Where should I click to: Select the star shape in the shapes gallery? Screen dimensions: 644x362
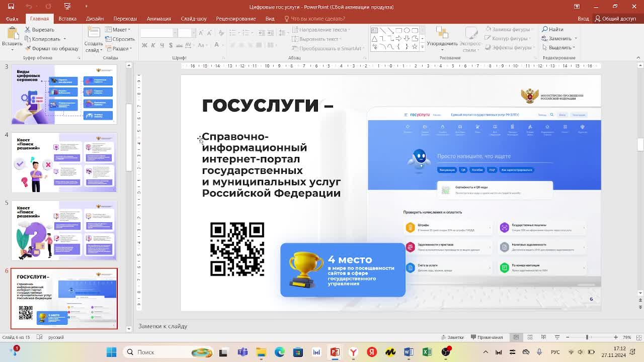point(414,46)
